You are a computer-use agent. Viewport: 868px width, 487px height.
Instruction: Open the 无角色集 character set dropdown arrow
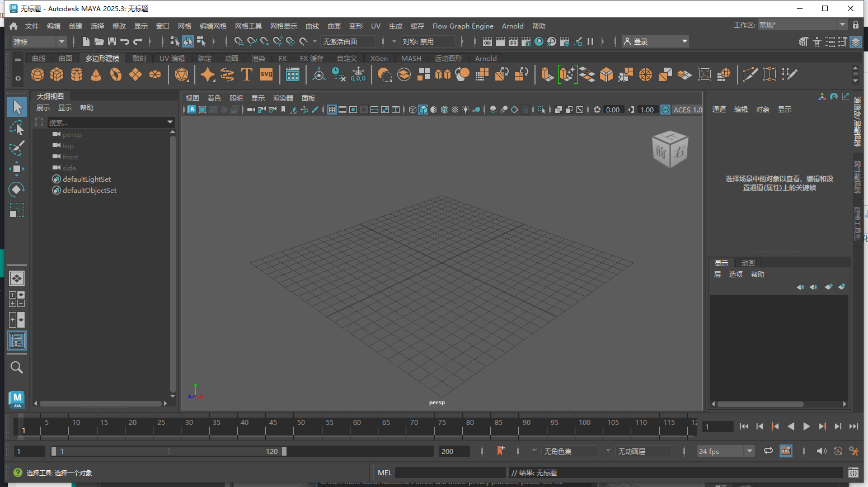pyautogui.click(x=534, y=451)
